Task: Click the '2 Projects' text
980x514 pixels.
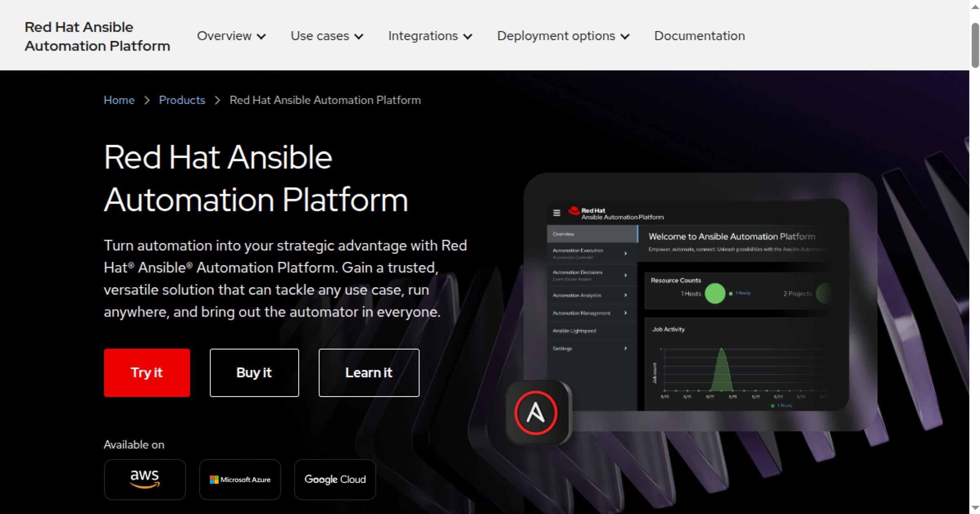Action: point(797,294)
